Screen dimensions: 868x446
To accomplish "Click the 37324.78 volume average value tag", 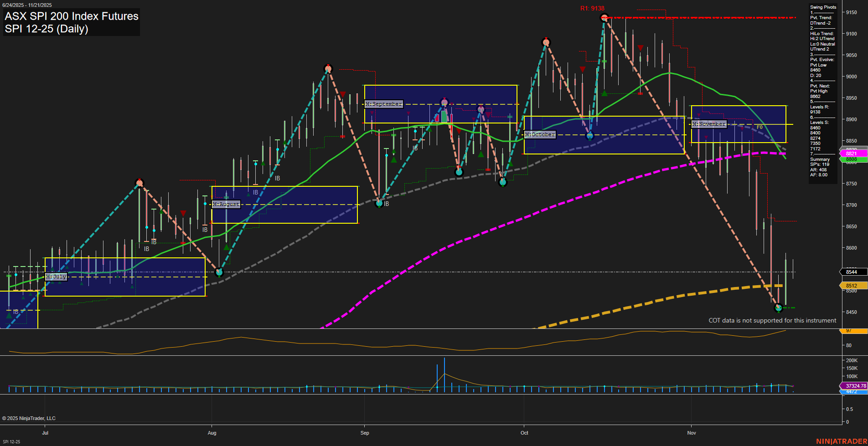I will pyautogui.click(x=856, y=385).
